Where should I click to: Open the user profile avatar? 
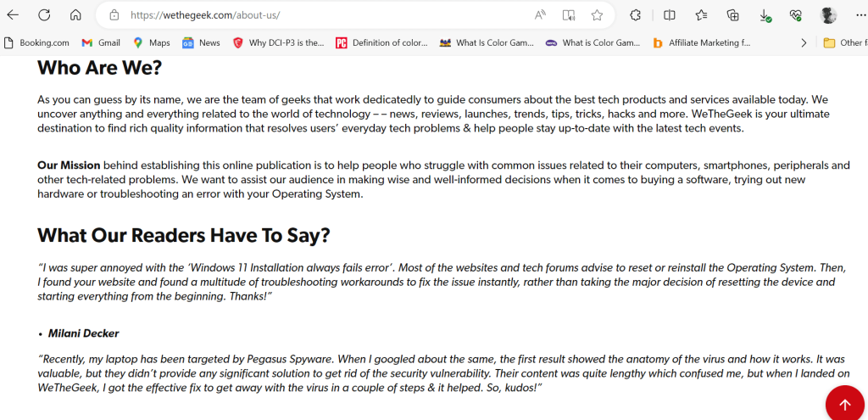click(x=828, y=15)
